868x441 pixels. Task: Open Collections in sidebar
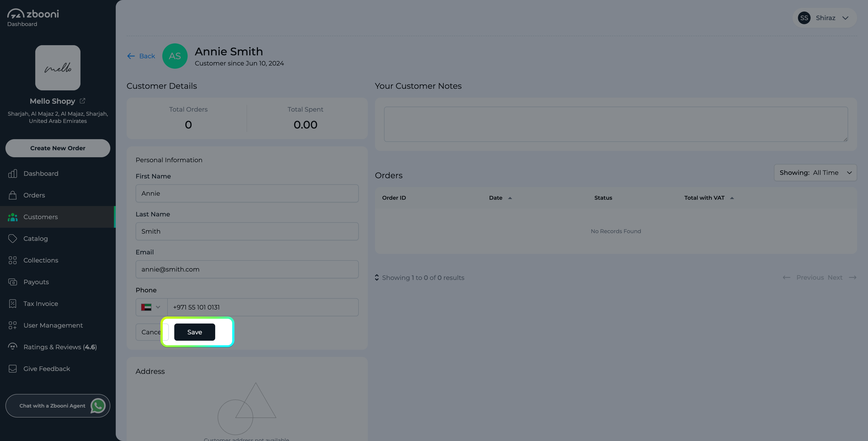pos(58,260)
